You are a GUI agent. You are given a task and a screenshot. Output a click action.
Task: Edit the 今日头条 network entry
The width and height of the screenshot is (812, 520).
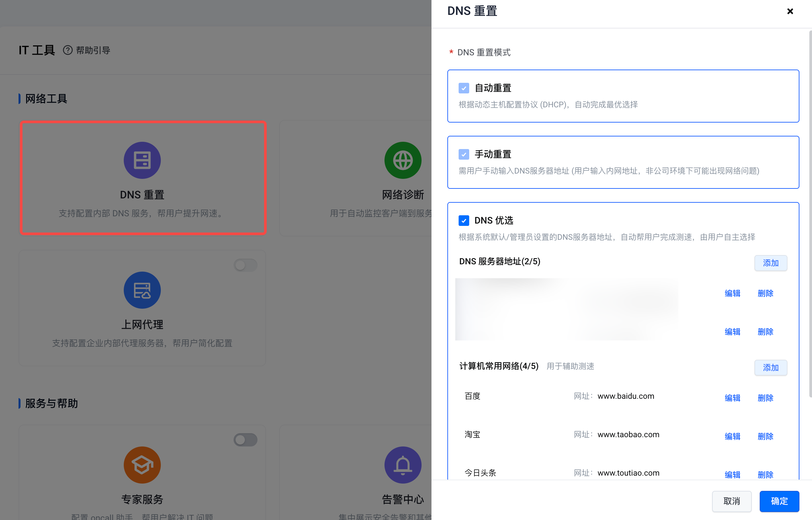click(732, 474)
